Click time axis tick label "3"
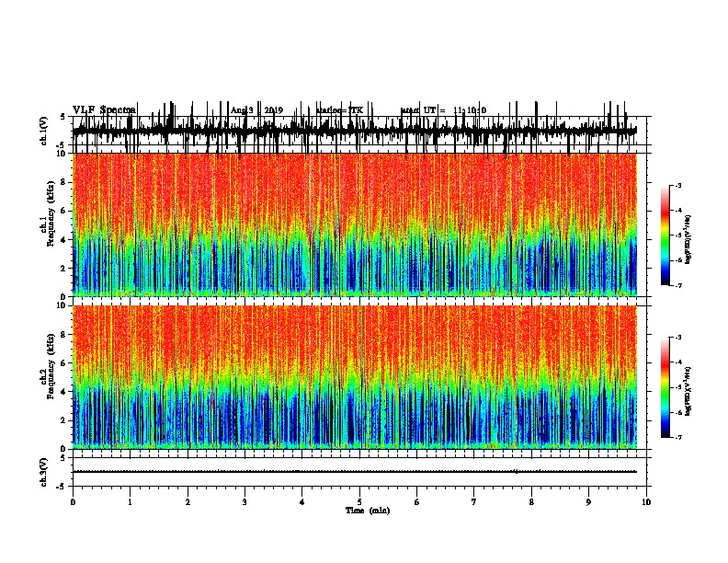This screenshot has height=563, width=728. (245, 502)
